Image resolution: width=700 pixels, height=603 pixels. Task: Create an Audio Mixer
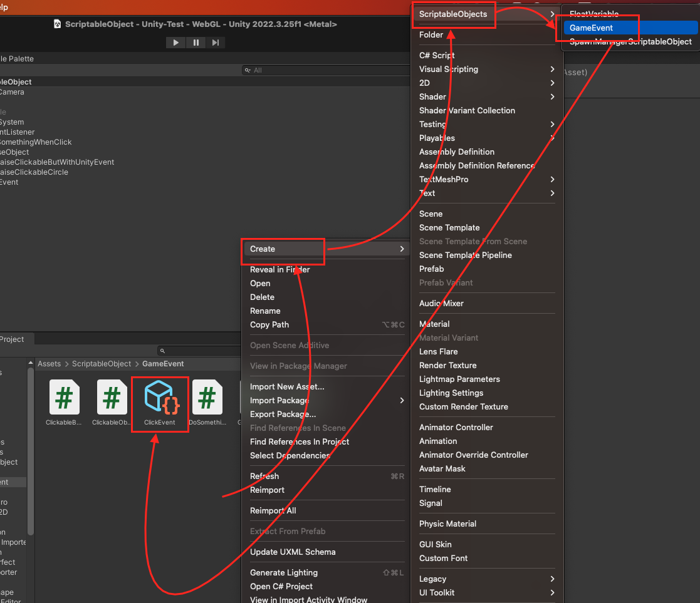(486, 303)
